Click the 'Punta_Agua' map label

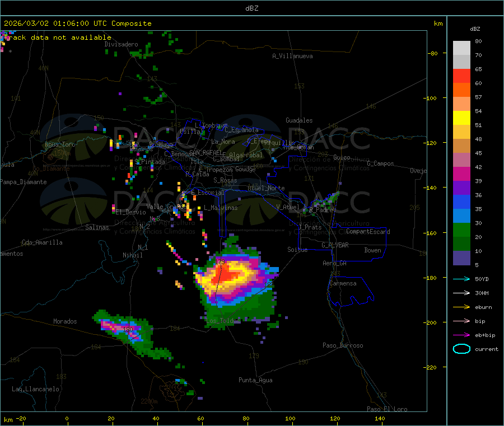pos(255,380)
